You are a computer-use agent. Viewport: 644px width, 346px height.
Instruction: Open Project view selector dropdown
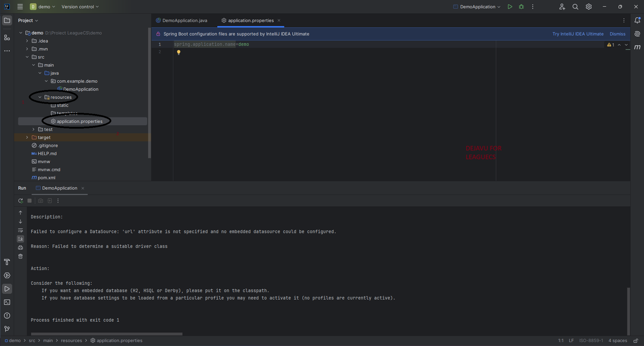[x=28, y=21]
